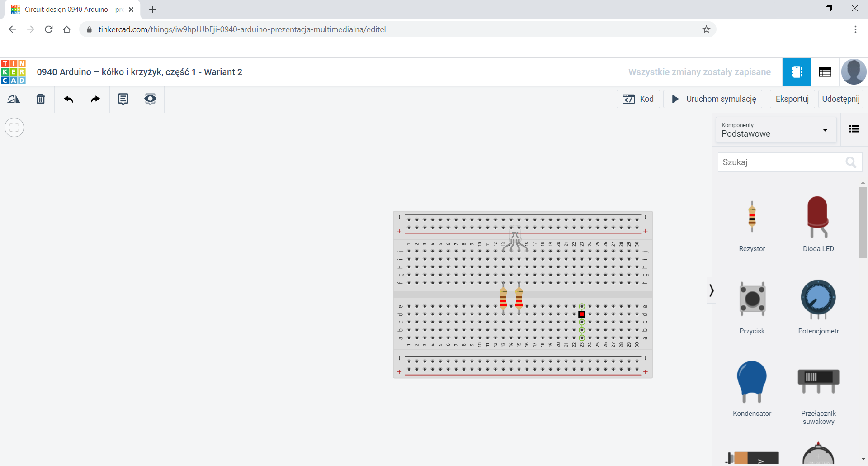868x466 pixels.
Task: Open the Kod code editor
Action: [x=638, y=99]
